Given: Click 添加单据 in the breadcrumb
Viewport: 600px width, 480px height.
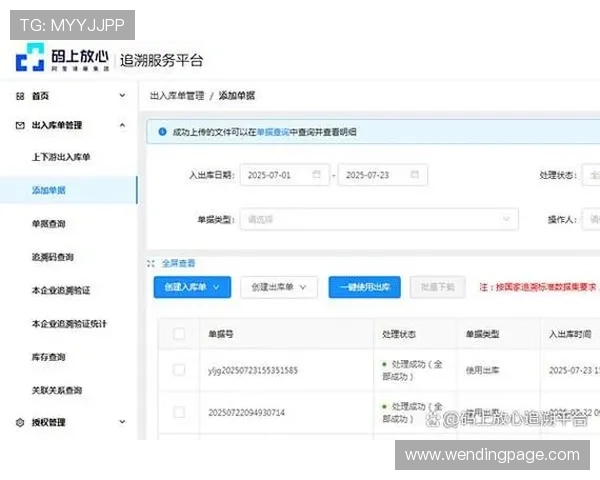Looking at the screenshot, I should [237, 96].
